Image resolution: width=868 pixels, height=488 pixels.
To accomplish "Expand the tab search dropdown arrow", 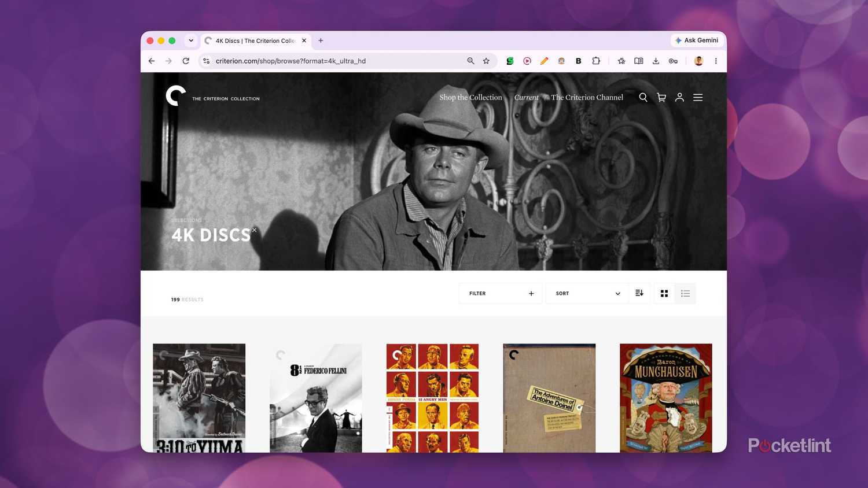I will 191,40.
